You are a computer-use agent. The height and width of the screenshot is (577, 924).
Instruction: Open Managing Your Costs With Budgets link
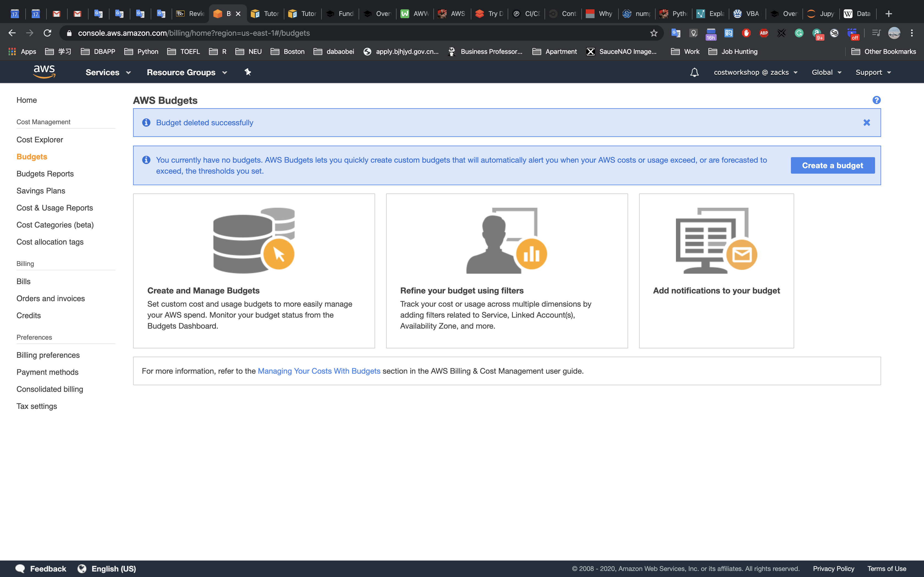[319, 371]
